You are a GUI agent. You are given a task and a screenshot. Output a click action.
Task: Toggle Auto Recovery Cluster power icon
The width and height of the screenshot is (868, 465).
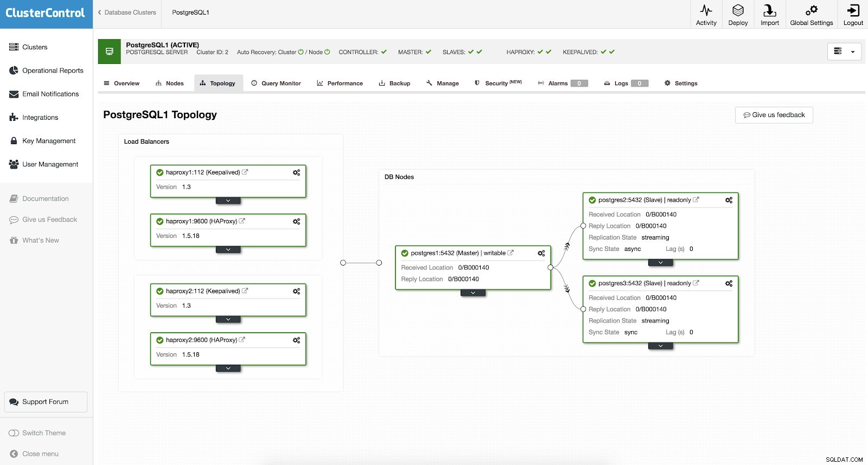click(301, 52)
